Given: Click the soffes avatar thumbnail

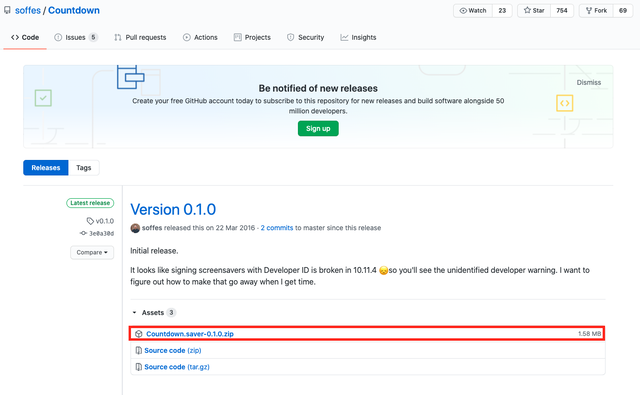Looking at the screenshot, I should [x=135, y=228].
